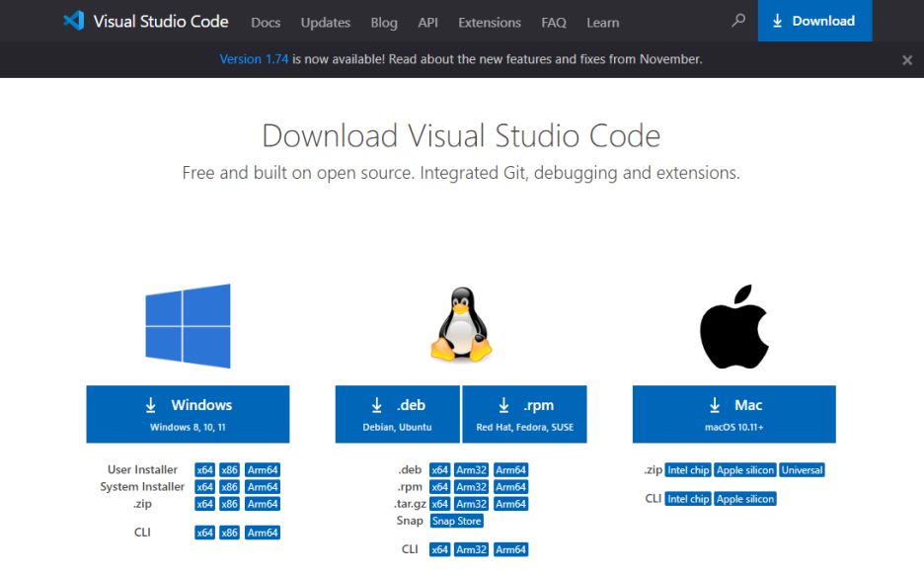The width and height of the screenshot is (924, 577).
Task: Get Windows .zip x64 archive
Action: coord(204,505)
